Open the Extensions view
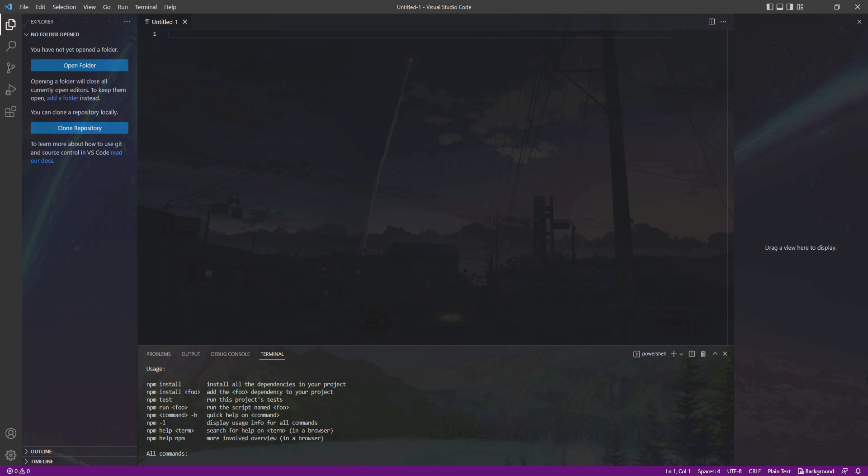This screenshot has height=476, width=868. point(11,112)
